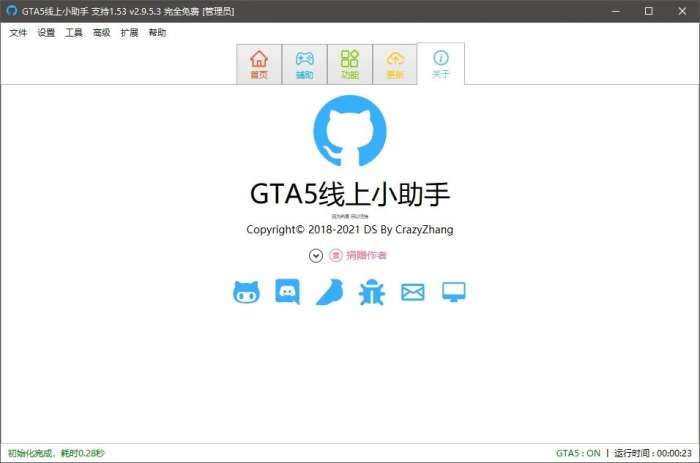Click the monitor website icon
Image resolution: width=700 pixels, height=463 pixels.
click(454, 292)
